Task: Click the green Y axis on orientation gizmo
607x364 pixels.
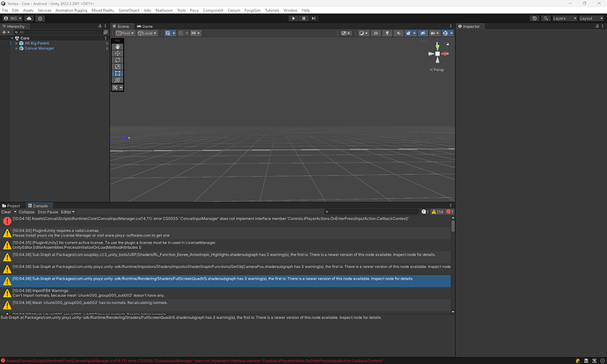Action: [437, 47]
